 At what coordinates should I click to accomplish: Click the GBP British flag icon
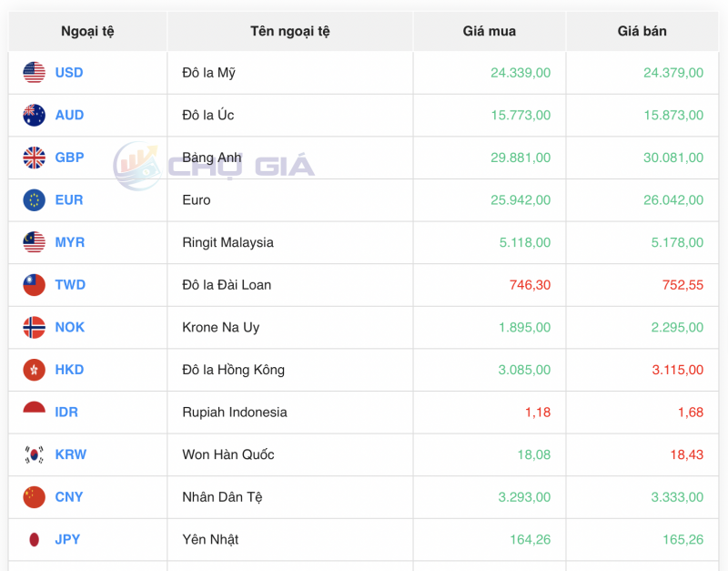click(x=35, y=158)
